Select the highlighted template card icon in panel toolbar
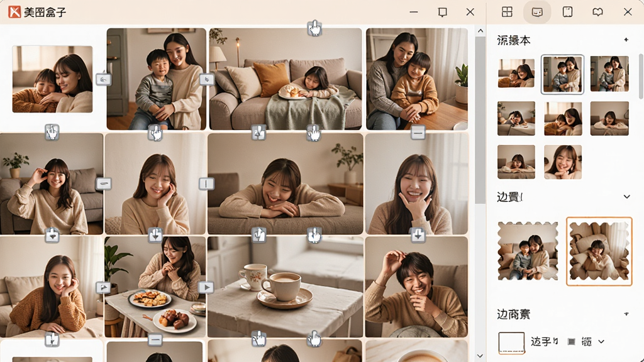 [x=537, y=12]
